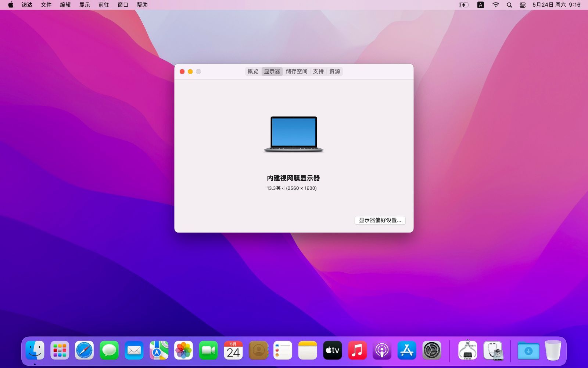Select the 显示器 tab
The height and width of the screenshot is (368, 588).
coord(272,71)
